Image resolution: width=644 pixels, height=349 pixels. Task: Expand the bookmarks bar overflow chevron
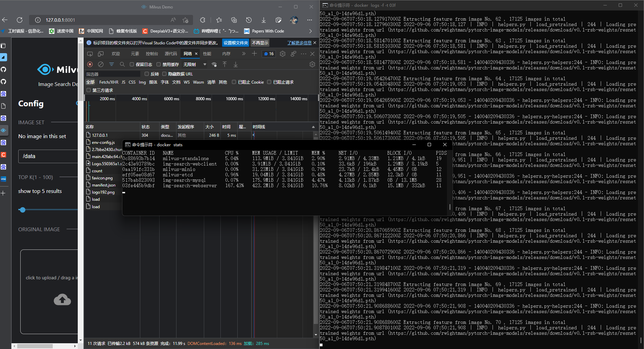(310, 31)
